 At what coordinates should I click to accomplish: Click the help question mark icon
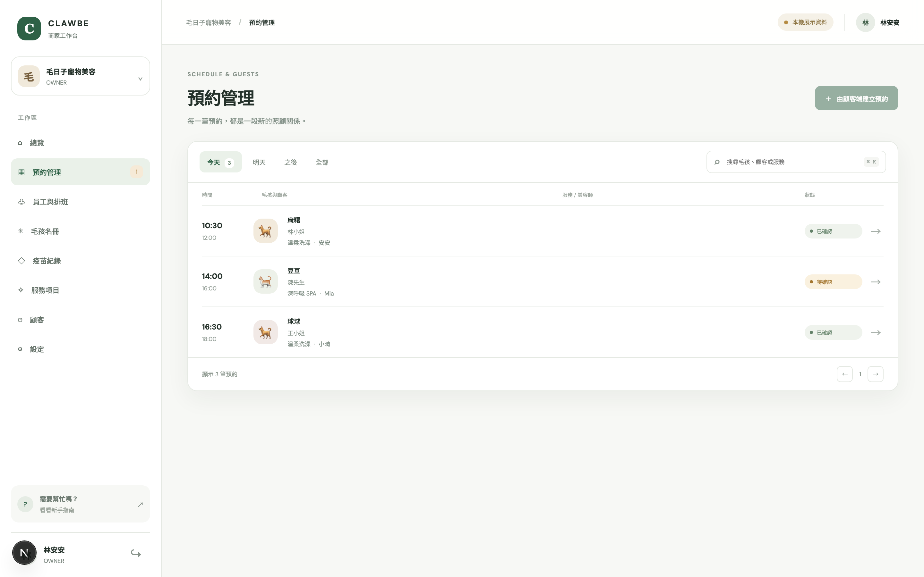pos(25,504)
